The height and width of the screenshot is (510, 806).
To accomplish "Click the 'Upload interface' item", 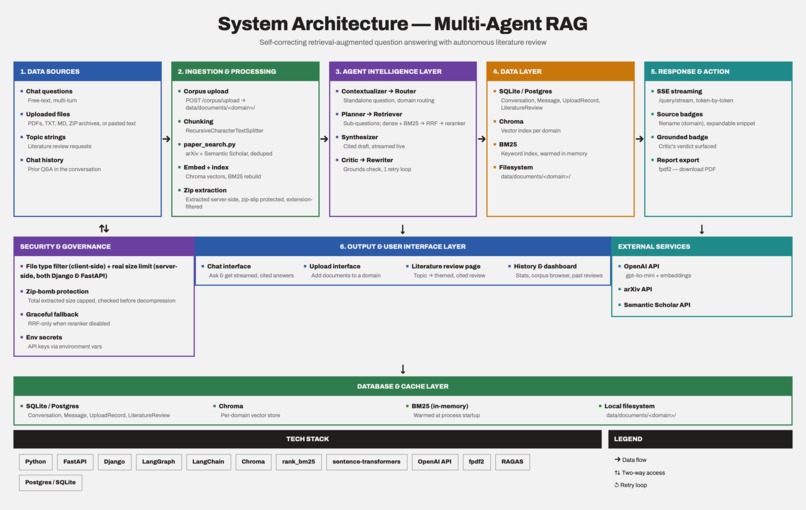I will tap(335, 266).
